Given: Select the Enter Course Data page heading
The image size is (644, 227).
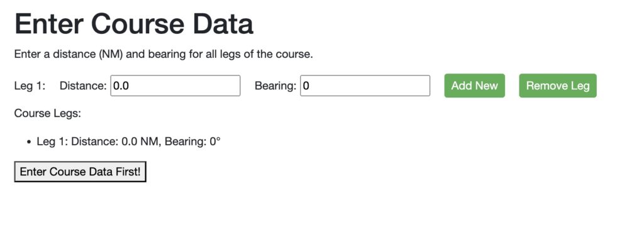Looking at the screenshot, I should (134, 24).
